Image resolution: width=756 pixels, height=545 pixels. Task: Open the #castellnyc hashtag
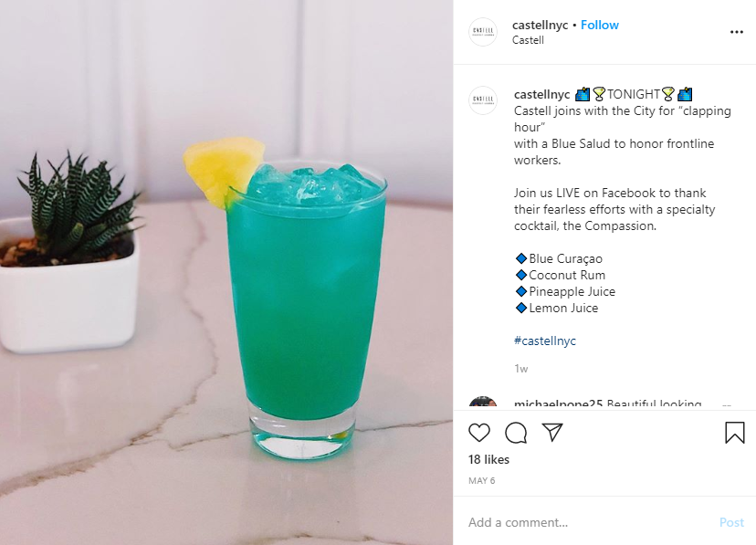pos(545,341)
